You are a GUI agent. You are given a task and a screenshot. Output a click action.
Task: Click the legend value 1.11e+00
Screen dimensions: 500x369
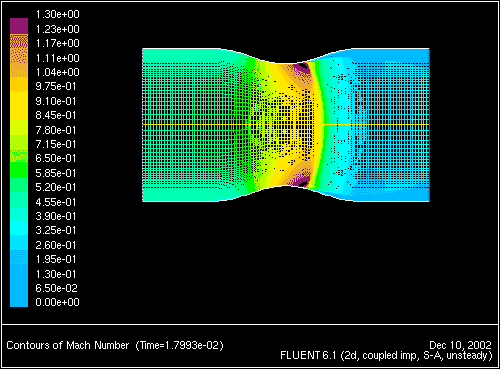coord(57,58)
